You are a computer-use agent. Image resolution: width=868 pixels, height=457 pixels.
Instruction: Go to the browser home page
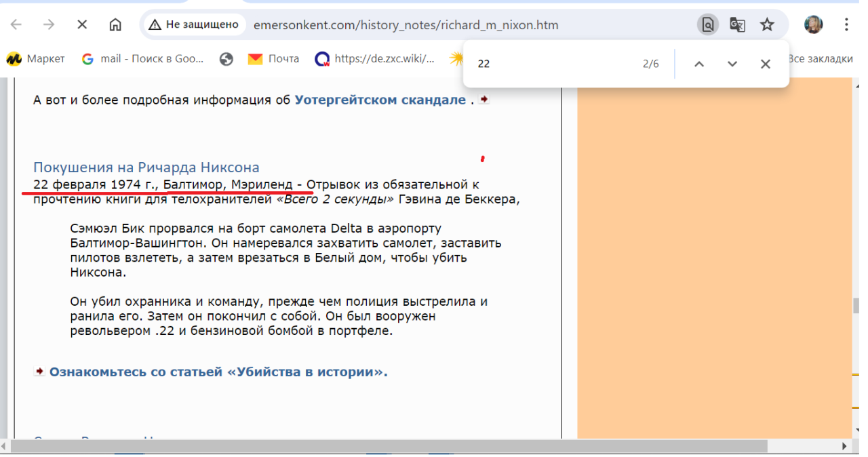click(115, 25)
